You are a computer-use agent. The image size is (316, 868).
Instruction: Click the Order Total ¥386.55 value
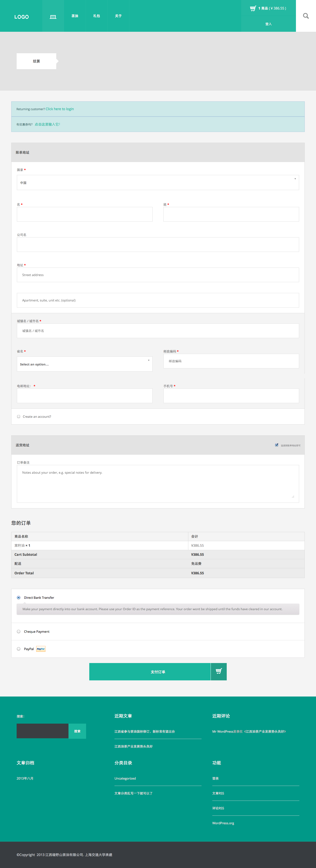click(x=197, y=573)
